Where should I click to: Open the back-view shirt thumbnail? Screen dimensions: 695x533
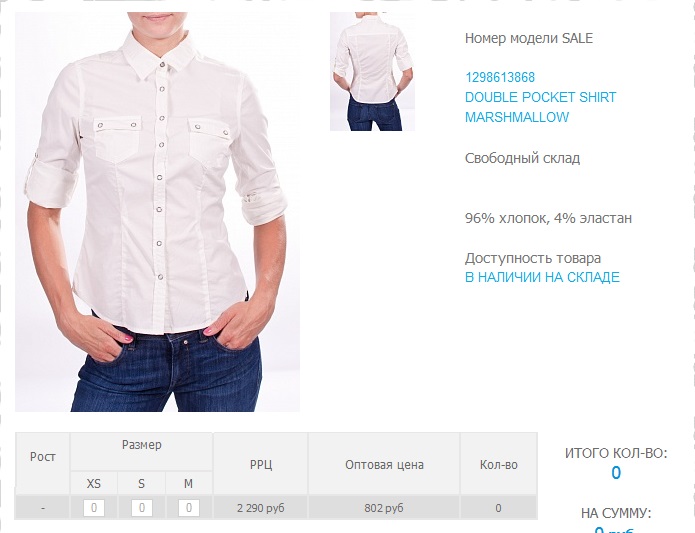(x=372, y=71)
